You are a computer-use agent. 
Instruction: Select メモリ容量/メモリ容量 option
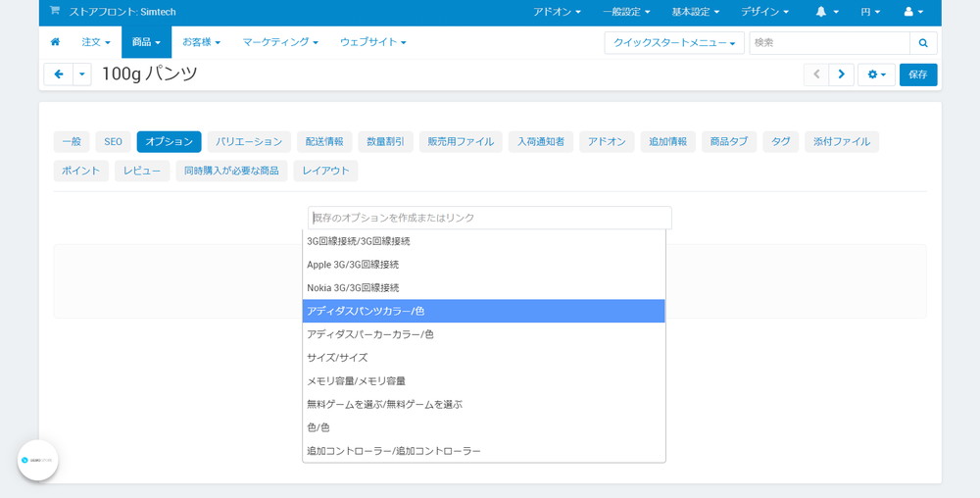click(484, 381)
